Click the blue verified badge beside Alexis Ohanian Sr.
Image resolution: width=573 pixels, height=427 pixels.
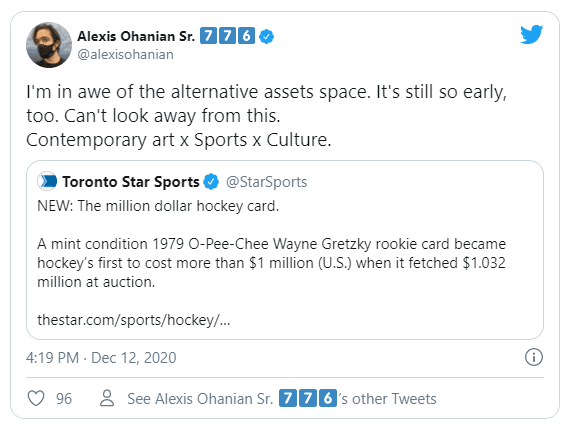(x=266, y=37)
